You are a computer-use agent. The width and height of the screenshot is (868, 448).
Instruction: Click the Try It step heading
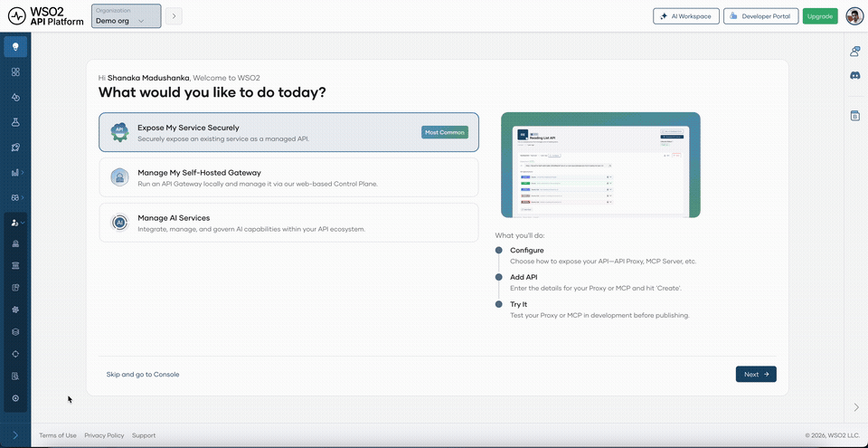(519, 304)
